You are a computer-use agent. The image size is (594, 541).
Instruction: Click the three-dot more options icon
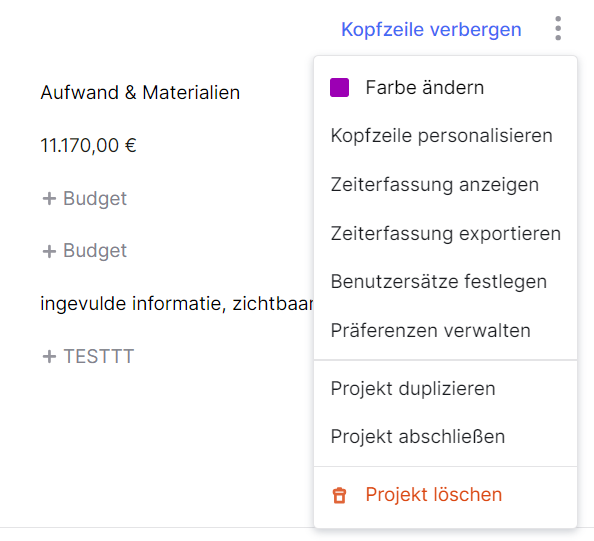click(x=558, y=28)
